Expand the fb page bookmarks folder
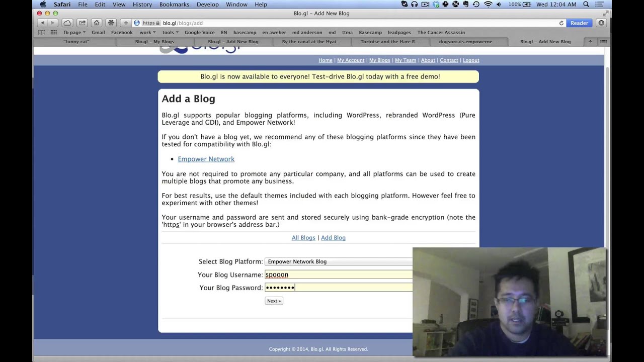This screenshot has width=644, height=362. [74, 33]
